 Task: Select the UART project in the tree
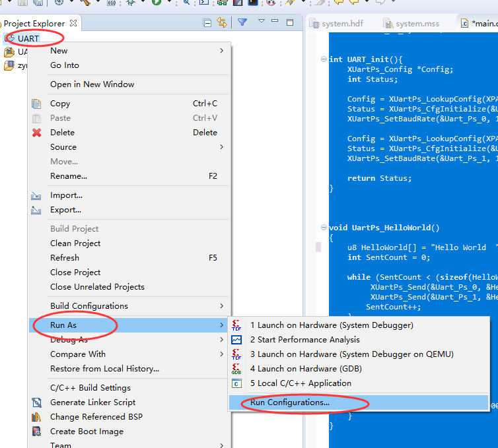[28, 38]
